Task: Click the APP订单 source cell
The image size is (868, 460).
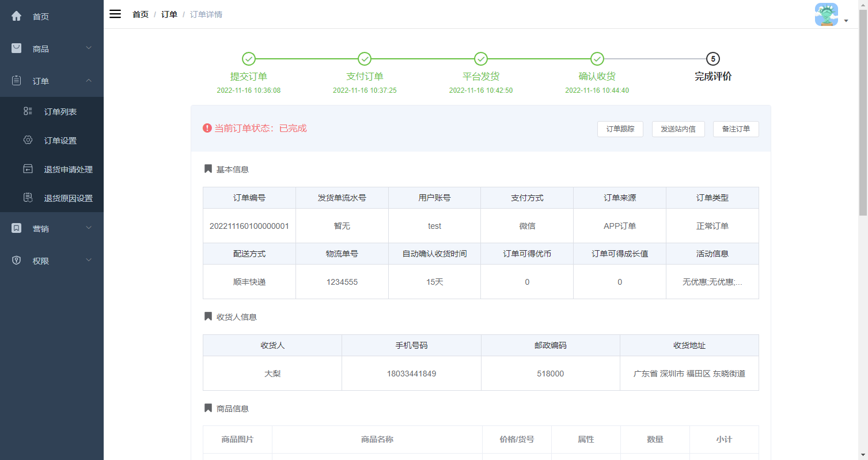Action: pyautogui.click(x=620, y=226)
